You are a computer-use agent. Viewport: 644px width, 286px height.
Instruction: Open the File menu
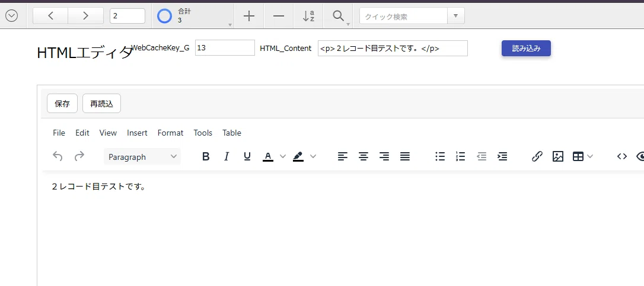(59, 133)
